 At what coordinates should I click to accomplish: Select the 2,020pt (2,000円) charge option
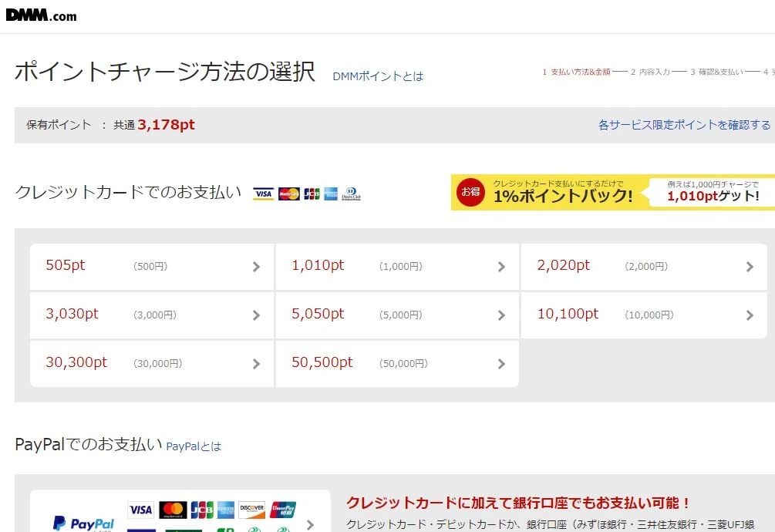point(644,266)
